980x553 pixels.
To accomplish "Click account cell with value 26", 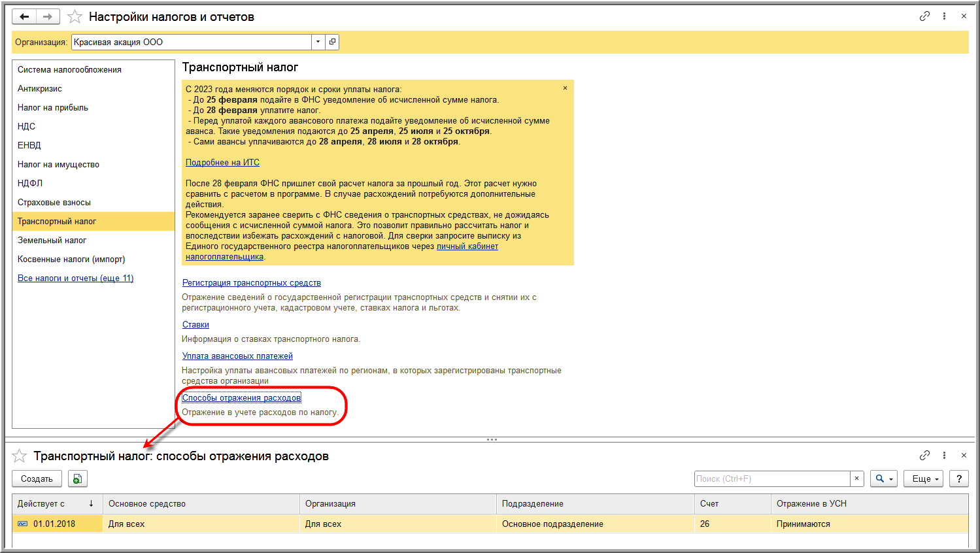I will (733, 524).
